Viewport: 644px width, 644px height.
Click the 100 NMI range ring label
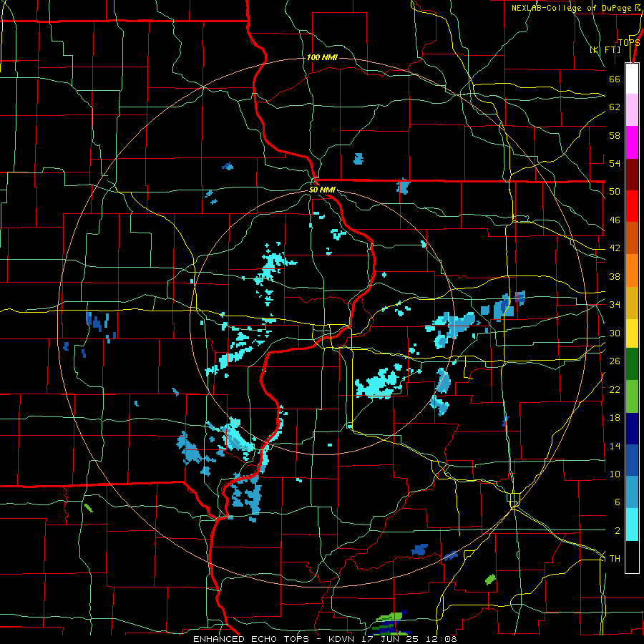(x=322, y=57)
